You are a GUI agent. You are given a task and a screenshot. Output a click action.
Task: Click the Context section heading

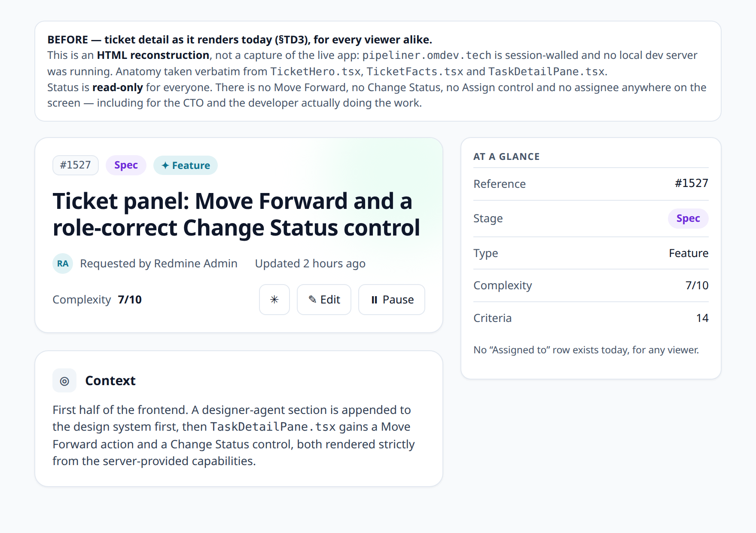110,381
